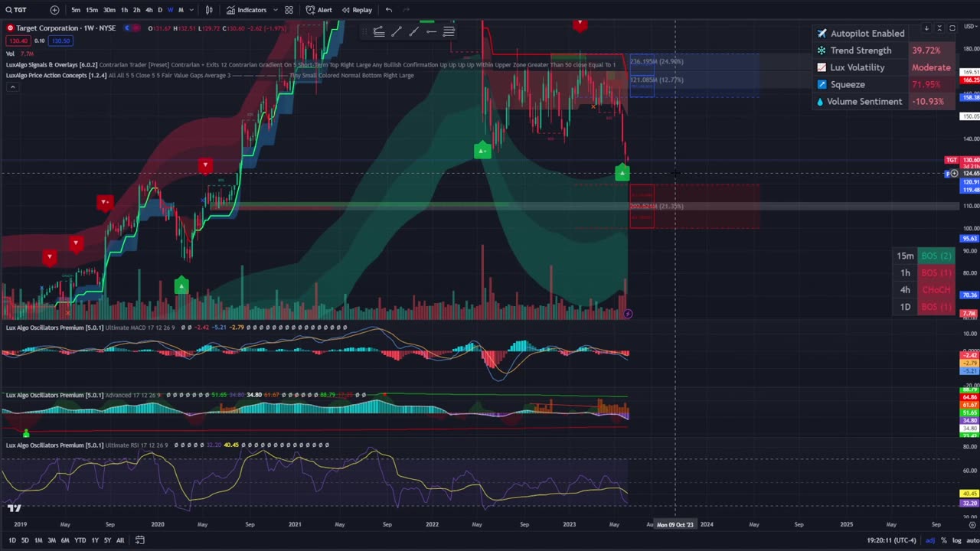Select the 30m timeframe

pyautogui.click(x=109, y=10)
